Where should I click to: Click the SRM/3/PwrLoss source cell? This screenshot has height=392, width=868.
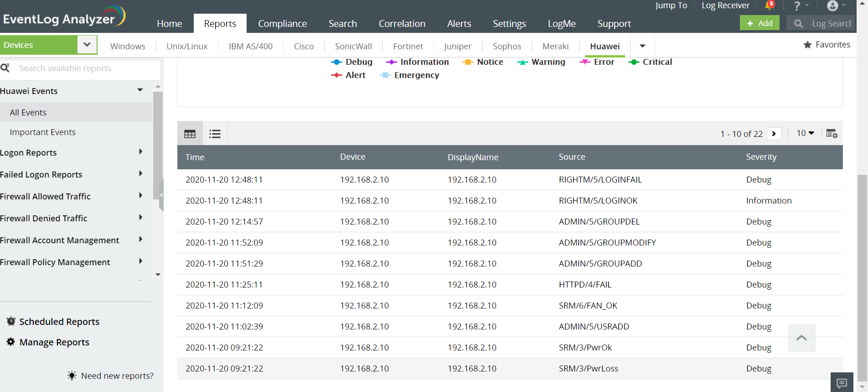click(589, 368)
